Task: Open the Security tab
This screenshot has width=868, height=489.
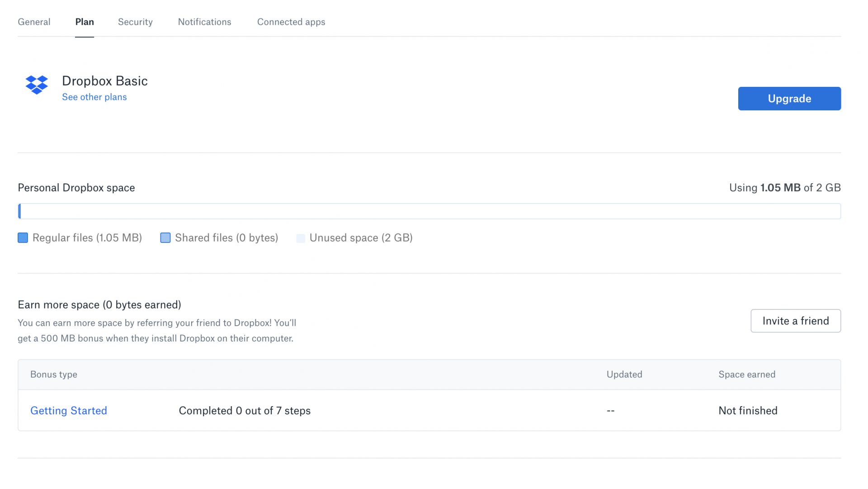Action: coord(135,22)
